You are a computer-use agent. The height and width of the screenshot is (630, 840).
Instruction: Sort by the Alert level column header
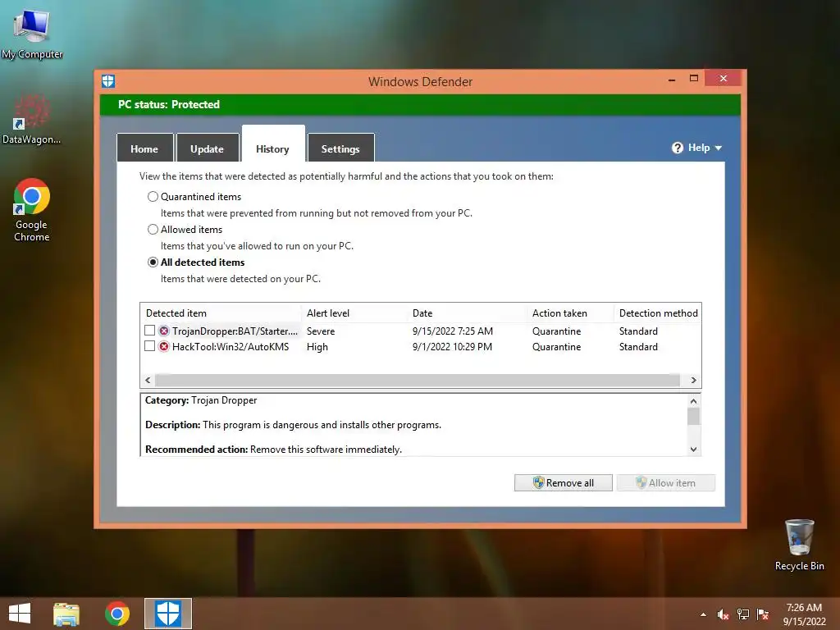354,313
